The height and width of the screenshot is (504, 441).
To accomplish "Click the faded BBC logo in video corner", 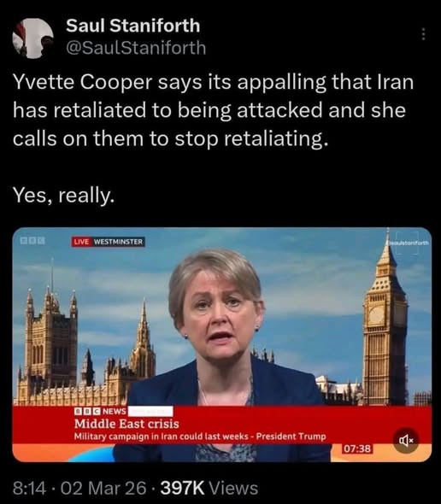I will 32,240.
